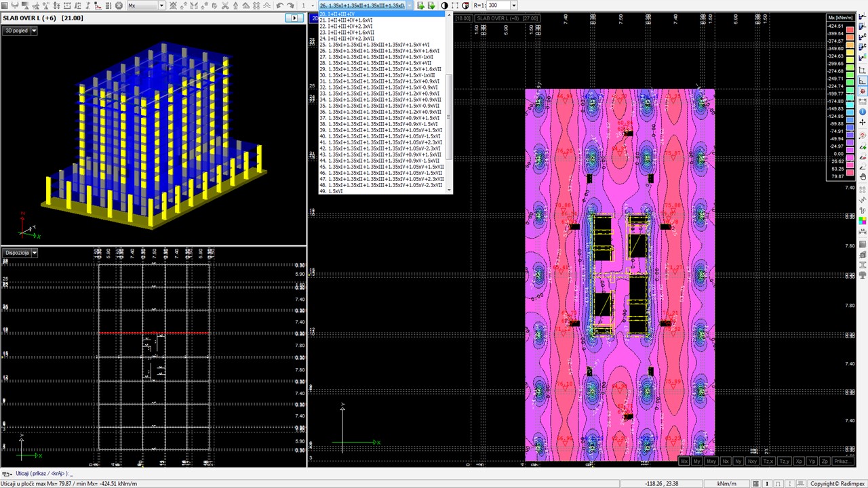Viewport: 868px width, 488px height.
Task: Toggle the Mx result button at bottom
Action: pyautogui.click(x=684, y=462)
